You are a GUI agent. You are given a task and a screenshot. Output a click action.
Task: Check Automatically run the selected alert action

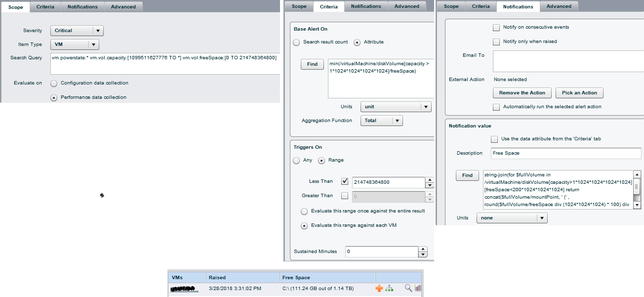496,107
